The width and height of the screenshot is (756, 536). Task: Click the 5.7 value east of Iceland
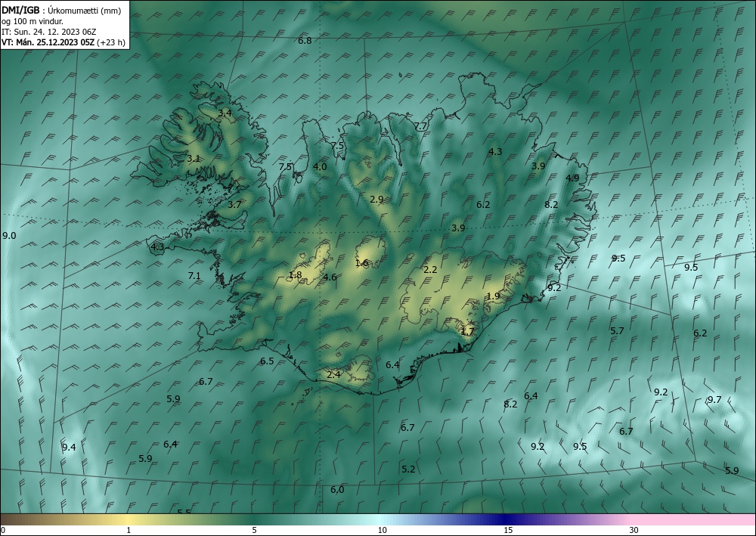tap(617, 330)
